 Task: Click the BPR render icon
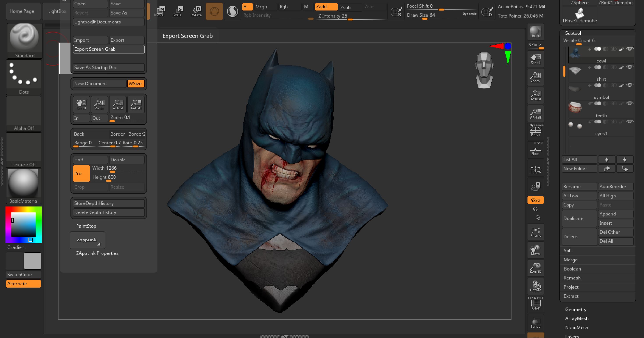coord(535,32)
